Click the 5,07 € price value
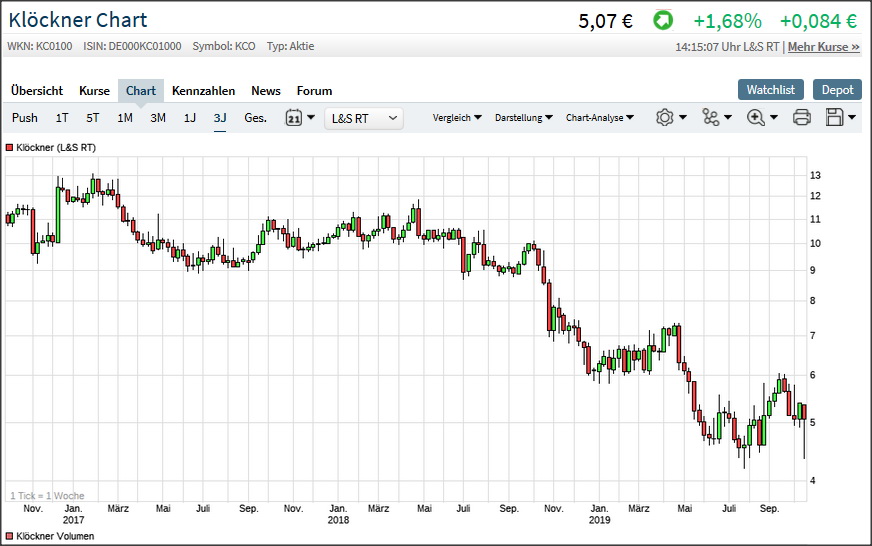This screenshot has width=872, height=546. coord(606,21)
